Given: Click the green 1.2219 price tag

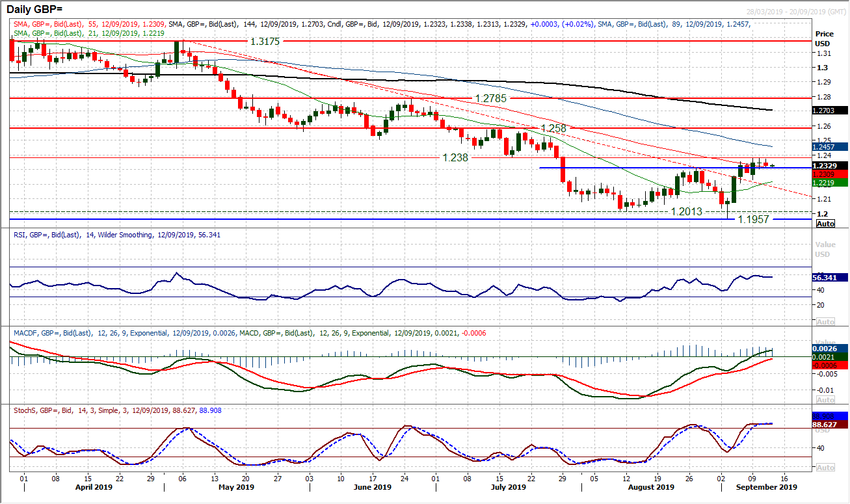Looking at the screenshot, I should [830, 183].
